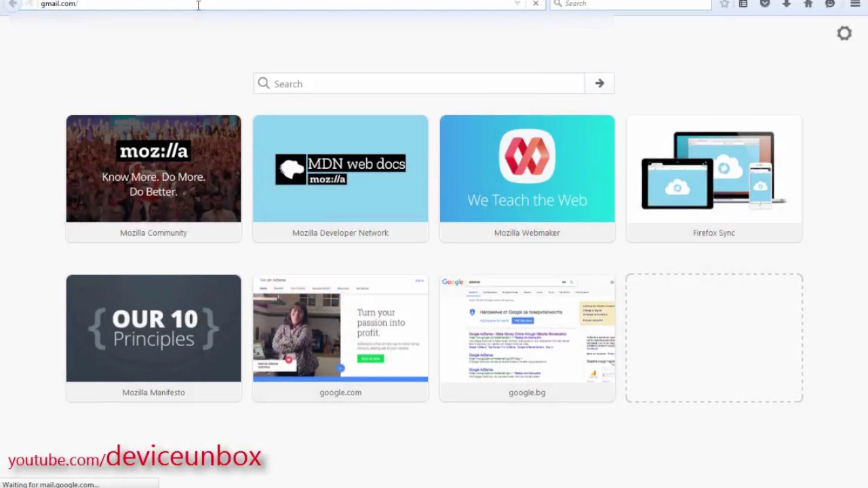Open new tab page gear settings
The height and width of the screenshot is (488, 868).
(844, 33)
